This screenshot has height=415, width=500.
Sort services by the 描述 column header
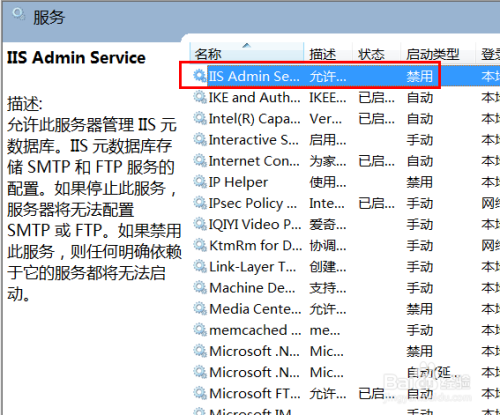click(328, 54)
